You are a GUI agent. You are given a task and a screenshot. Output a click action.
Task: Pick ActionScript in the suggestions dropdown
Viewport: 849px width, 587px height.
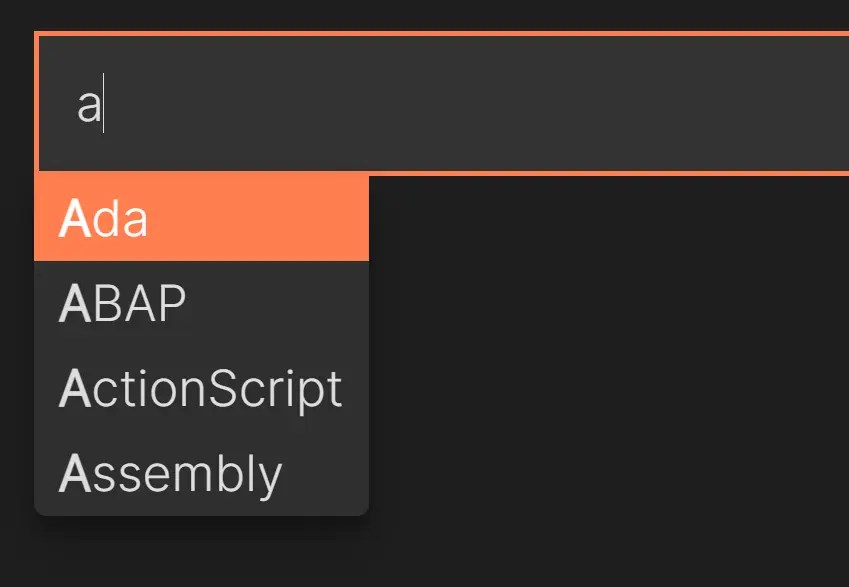point(200,388)
